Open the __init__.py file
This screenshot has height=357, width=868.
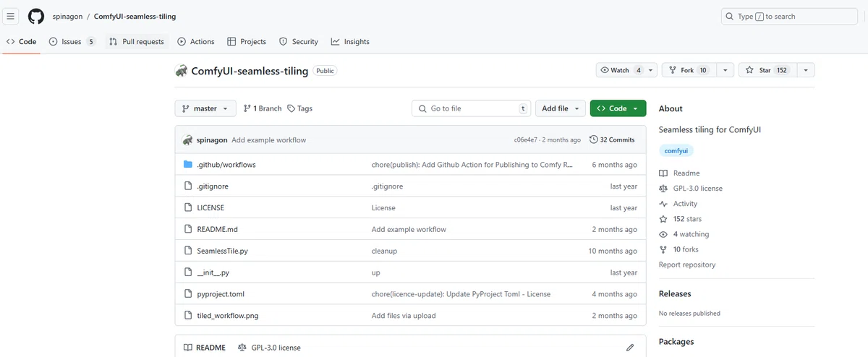pos(213,273)
